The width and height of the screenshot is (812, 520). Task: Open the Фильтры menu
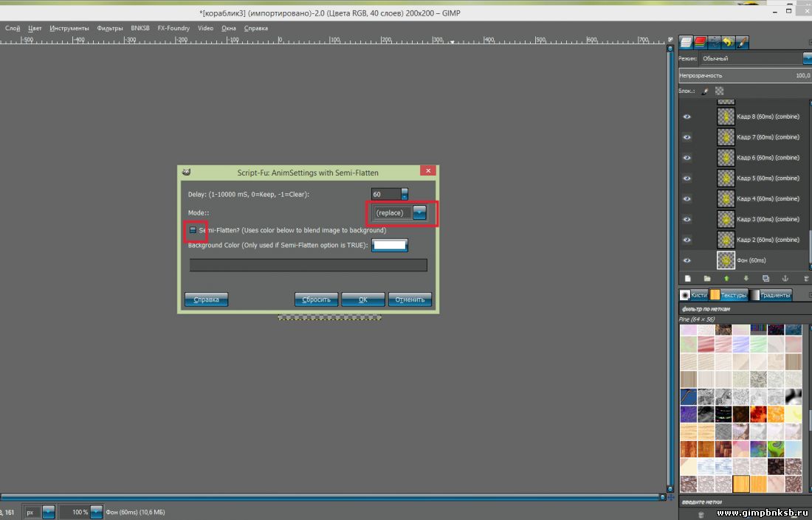pyautogui.click(x=110, y=29)
